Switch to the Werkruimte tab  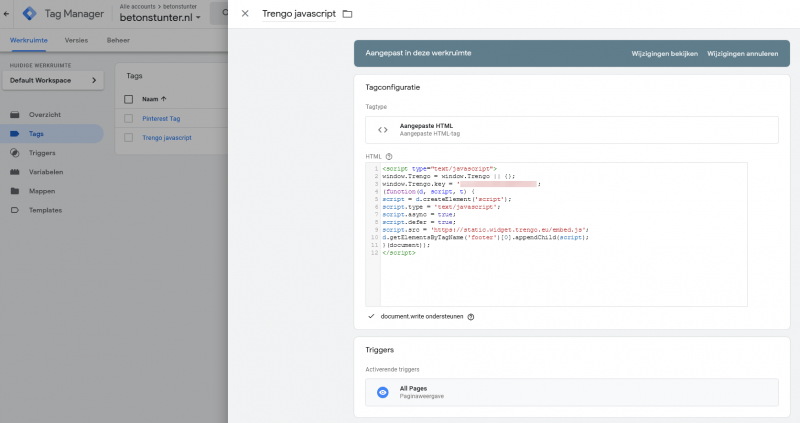click(29, 40)
